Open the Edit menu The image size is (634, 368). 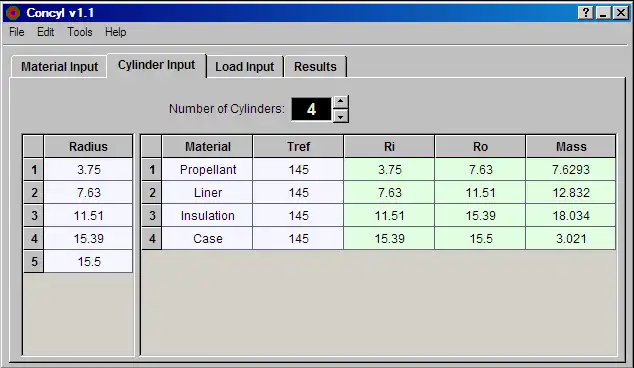pos(45,32)
